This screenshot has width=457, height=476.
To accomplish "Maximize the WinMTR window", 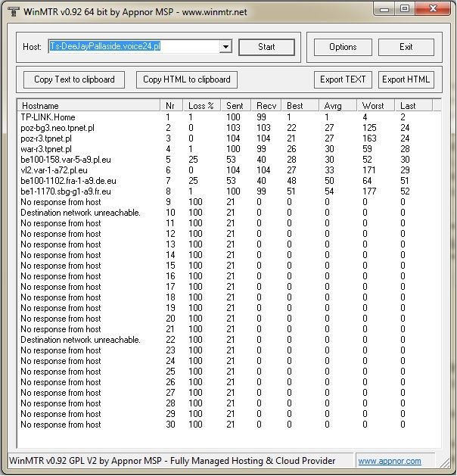I will click(x=405, y=9).
